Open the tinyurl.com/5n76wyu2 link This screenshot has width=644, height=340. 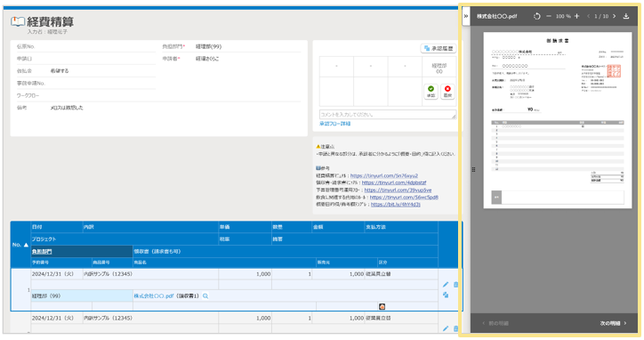384,175
